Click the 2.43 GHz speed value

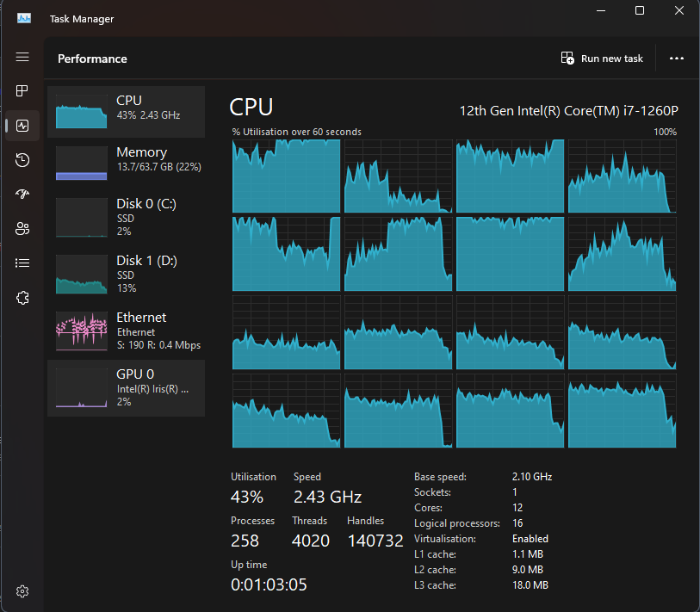327,497
